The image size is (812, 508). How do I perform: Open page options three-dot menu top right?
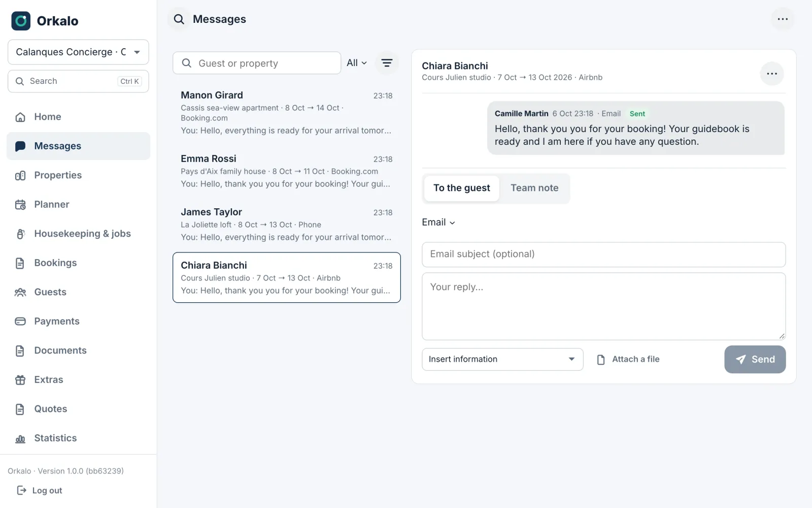pyautogui.click(x=783, y=19)
